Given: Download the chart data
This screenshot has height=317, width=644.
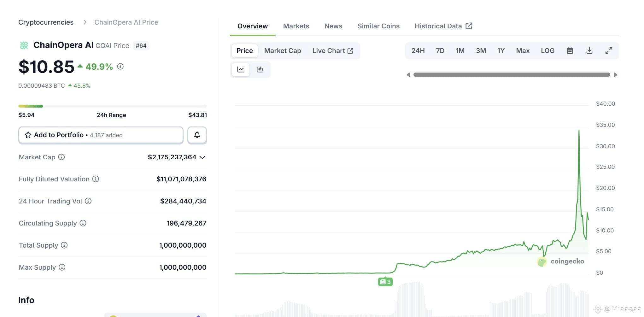Looking at the screenshot, I should [589, 51].
